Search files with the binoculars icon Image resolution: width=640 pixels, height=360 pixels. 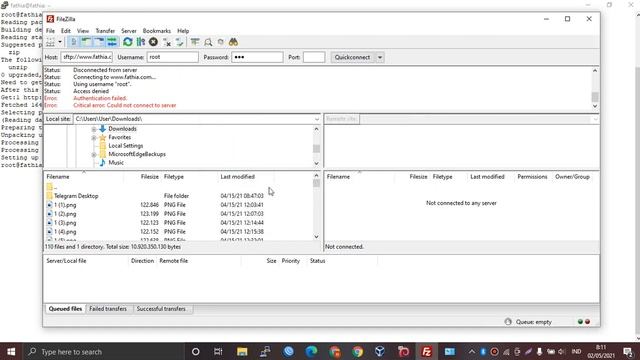click(233, 42)
